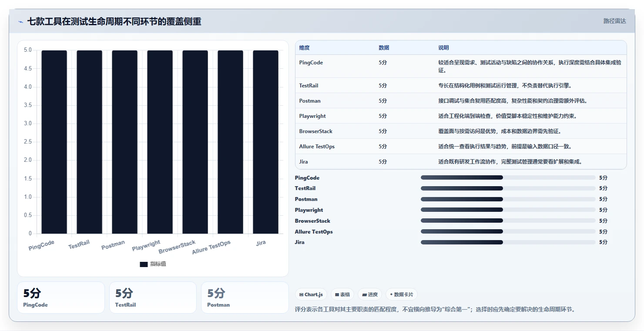Open the TestRail 5分 data card
Image resolution: width=644 pixels, height=331 pixels.
pyautogui.click(x=153, y=298)
